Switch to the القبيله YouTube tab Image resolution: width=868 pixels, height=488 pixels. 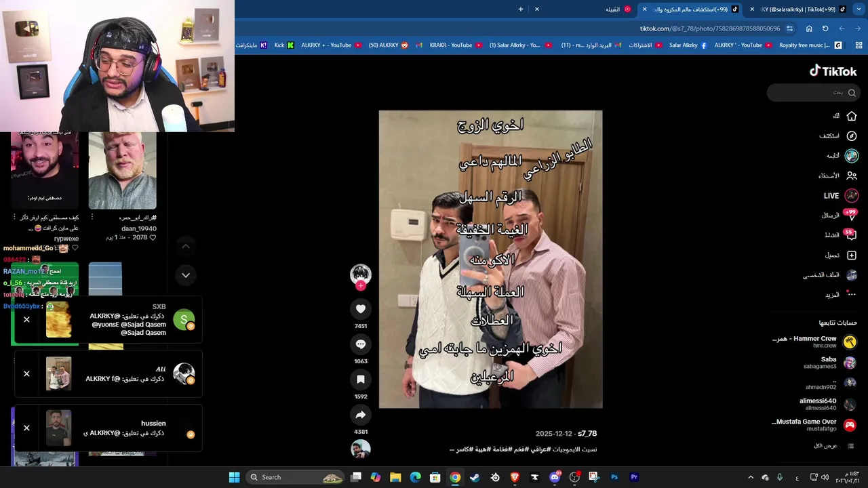point(618,9)
